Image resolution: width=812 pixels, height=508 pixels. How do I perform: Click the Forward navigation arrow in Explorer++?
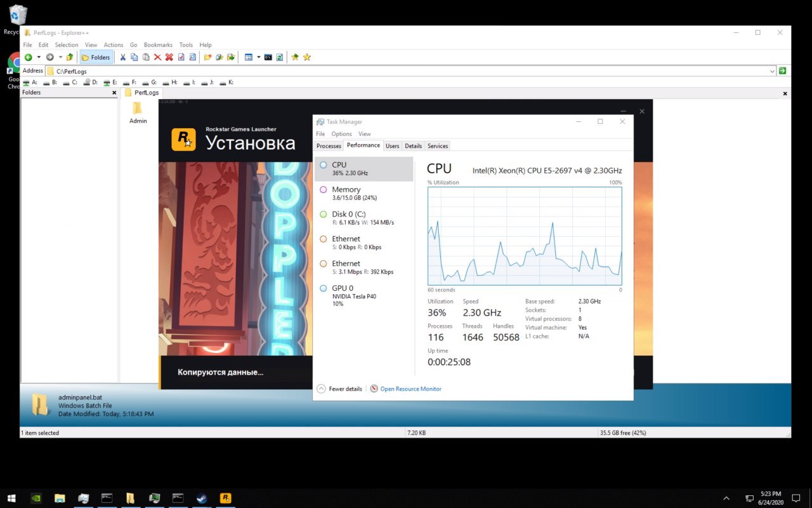(50, 57)
